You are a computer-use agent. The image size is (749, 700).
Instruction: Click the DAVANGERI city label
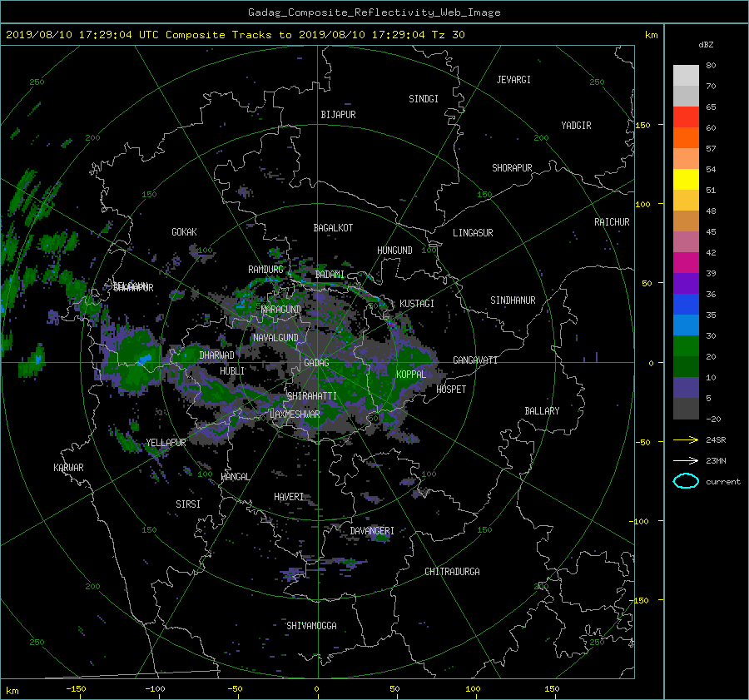(372, 531)
